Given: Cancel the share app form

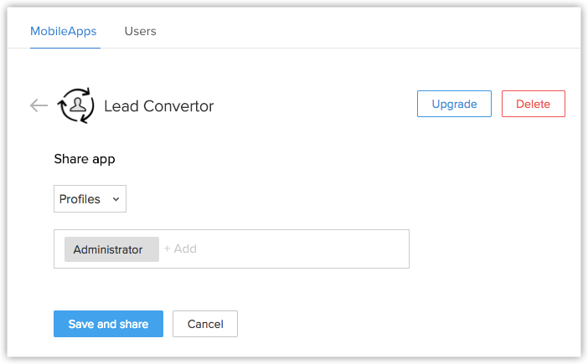Looking at the screenshot, I should pos(205,324).
